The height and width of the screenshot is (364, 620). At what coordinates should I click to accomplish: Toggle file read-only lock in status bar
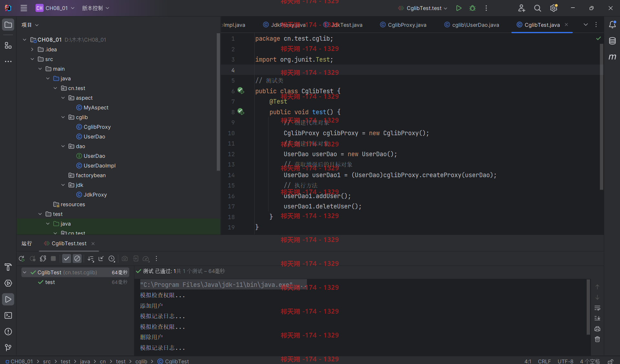click(x=611, y=361)
